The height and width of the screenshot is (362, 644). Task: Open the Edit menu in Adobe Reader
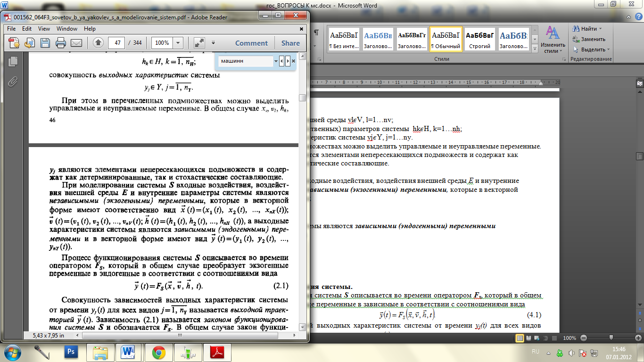point(27,29)
